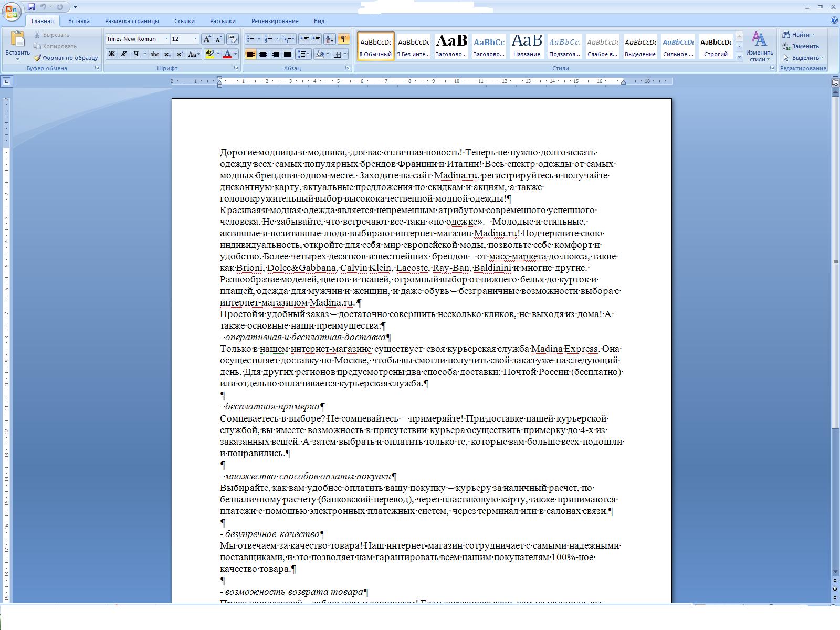The height and width of the screenshot is (630, 840).
Task: Align text right
Action: point(275,54)
